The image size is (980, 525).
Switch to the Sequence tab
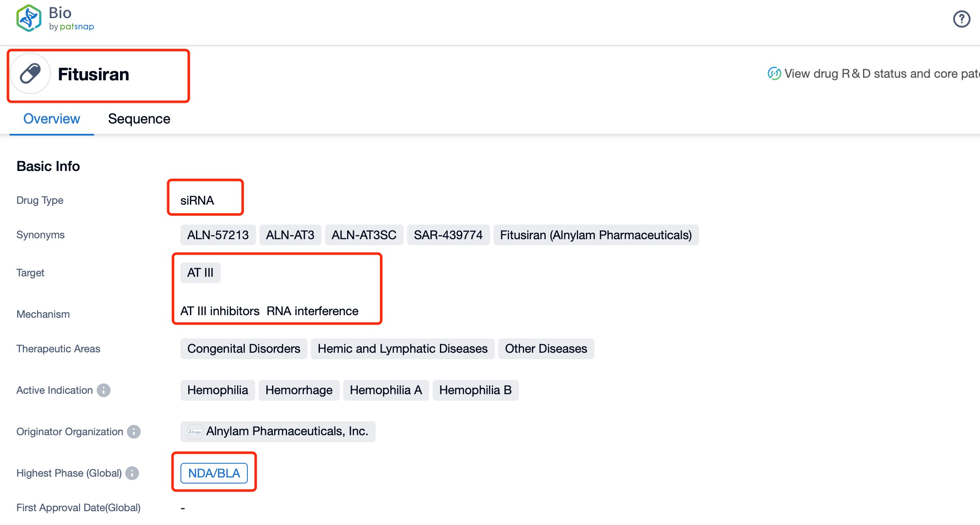tap(139, 119)
